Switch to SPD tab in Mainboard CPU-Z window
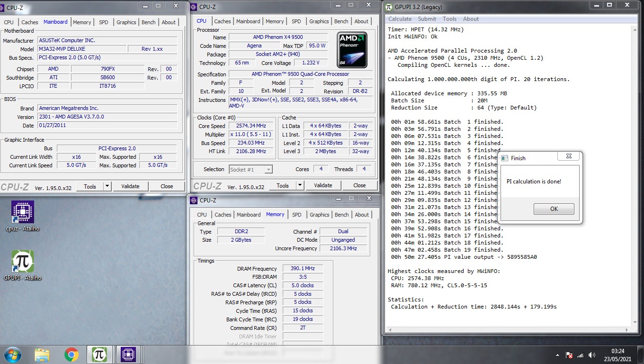The height and width of the screenshot is (364, 644). point(103,22)
